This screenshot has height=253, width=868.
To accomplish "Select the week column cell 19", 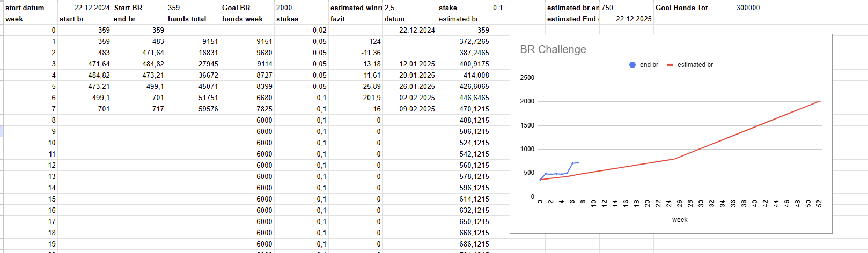I will point(31,244).
